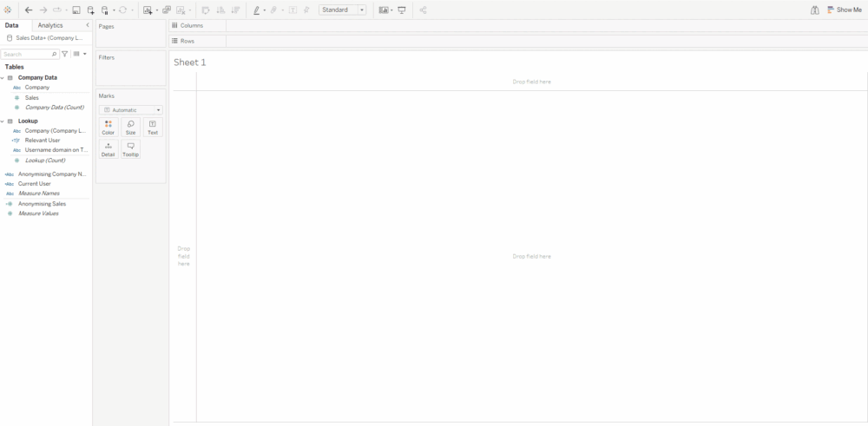Click the Undo back arrow in toolbar
The image size is (868, 426).
click(29, 10)
